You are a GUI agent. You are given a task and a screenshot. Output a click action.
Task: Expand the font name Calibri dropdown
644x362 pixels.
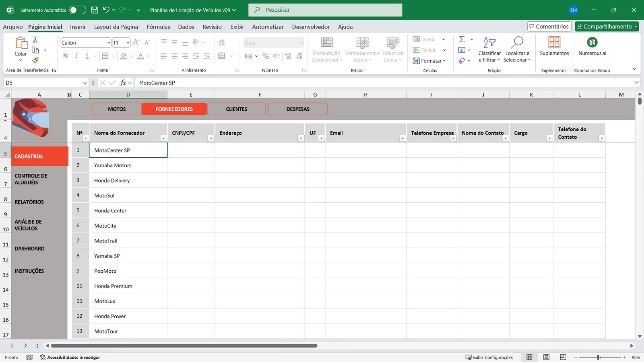109,43
